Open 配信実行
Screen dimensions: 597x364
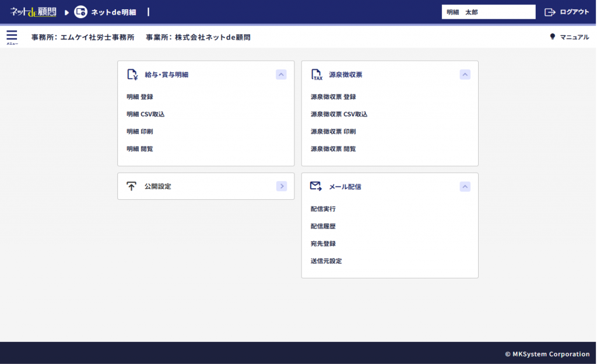323,209
